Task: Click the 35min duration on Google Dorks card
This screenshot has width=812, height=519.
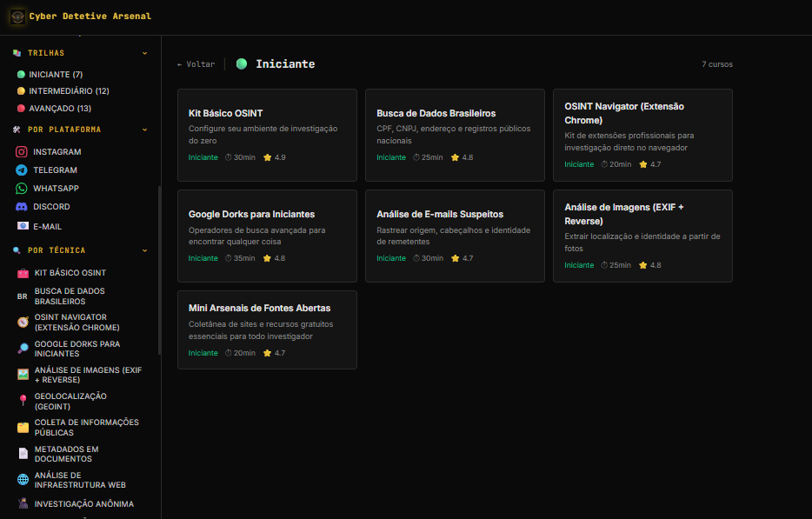Action: (x=240, y=258)
